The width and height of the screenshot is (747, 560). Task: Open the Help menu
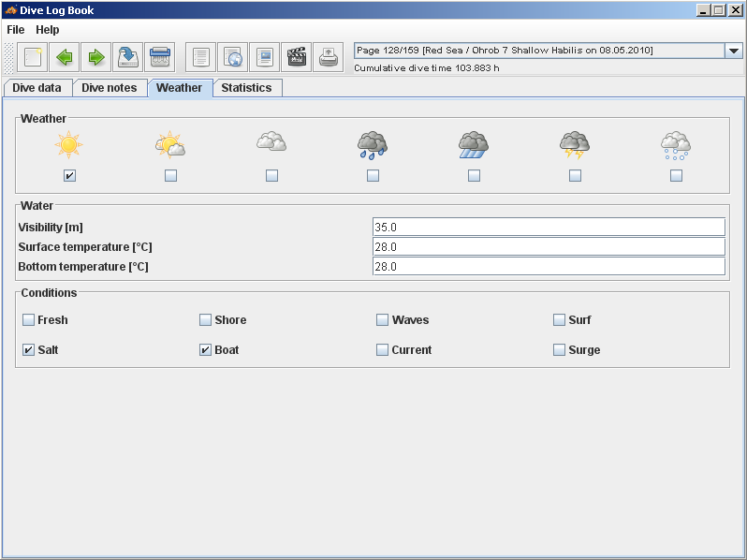point(47,30)
